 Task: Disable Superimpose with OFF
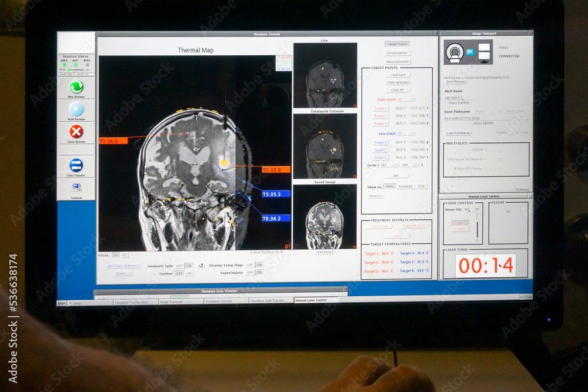[x=250, y=273]
